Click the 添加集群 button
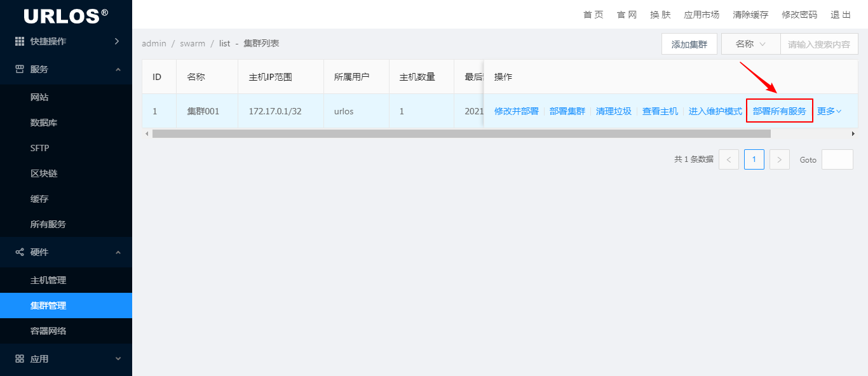 (x=689, y=44)
